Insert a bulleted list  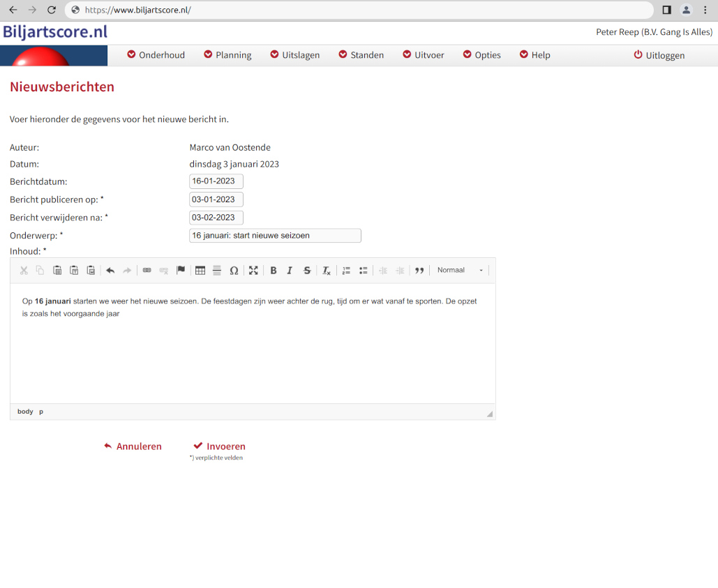tap(364, 271)
